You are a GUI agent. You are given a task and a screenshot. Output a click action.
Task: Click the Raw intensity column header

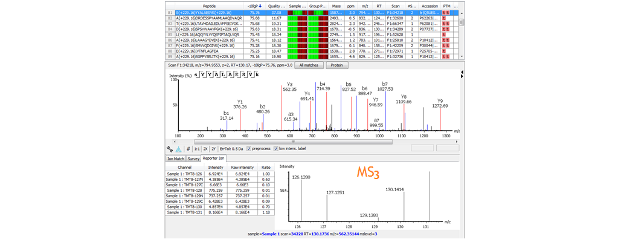coord(242,168)
